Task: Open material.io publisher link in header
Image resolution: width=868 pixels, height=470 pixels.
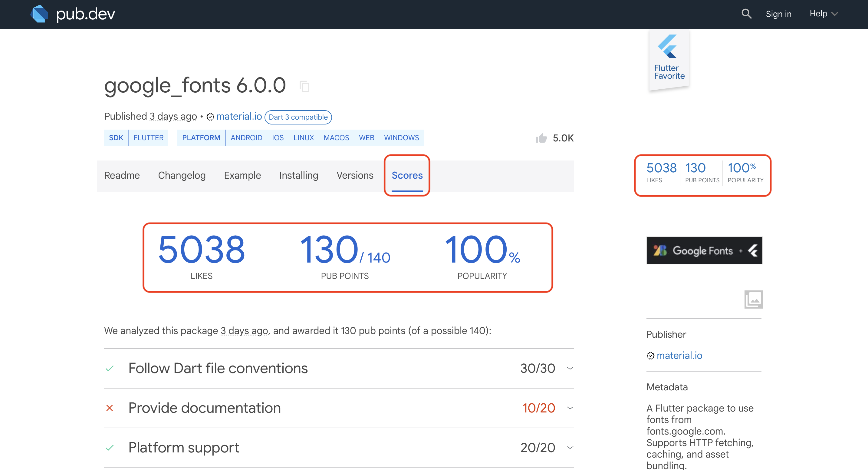Action: pos(239,116)
